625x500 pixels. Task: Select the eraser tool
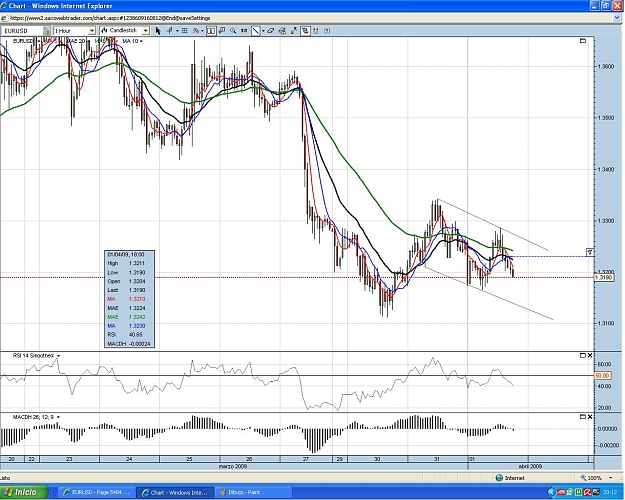point(271,31)
